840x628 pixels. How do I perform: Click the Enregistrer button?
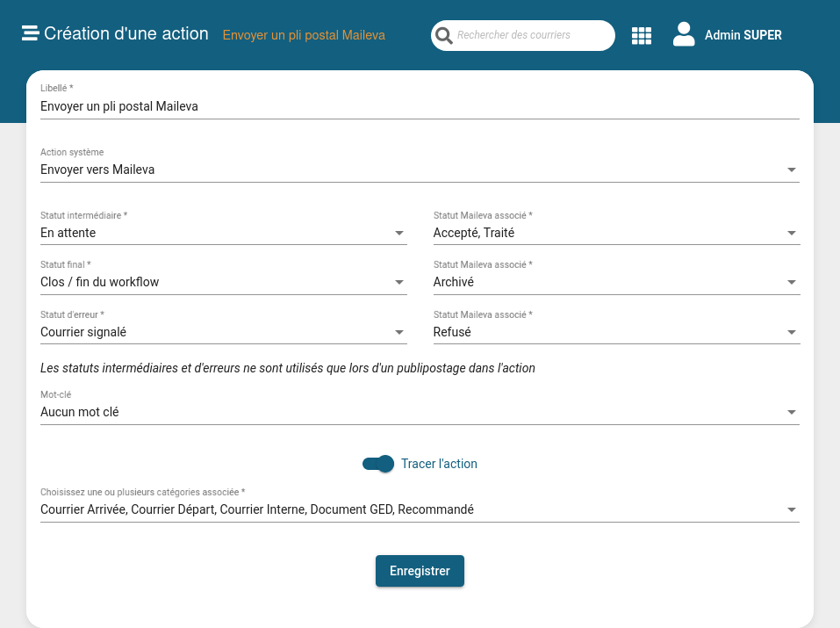tap(420, 571)
